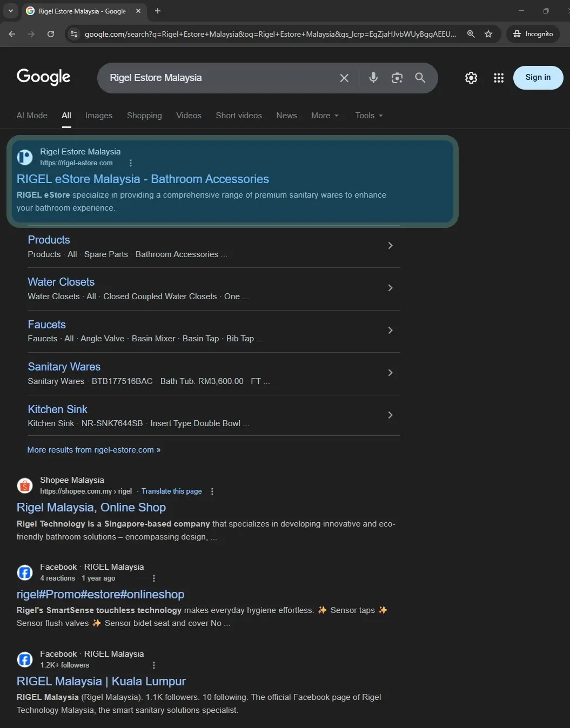Open site info icon in address bar

tap(74, 34)
